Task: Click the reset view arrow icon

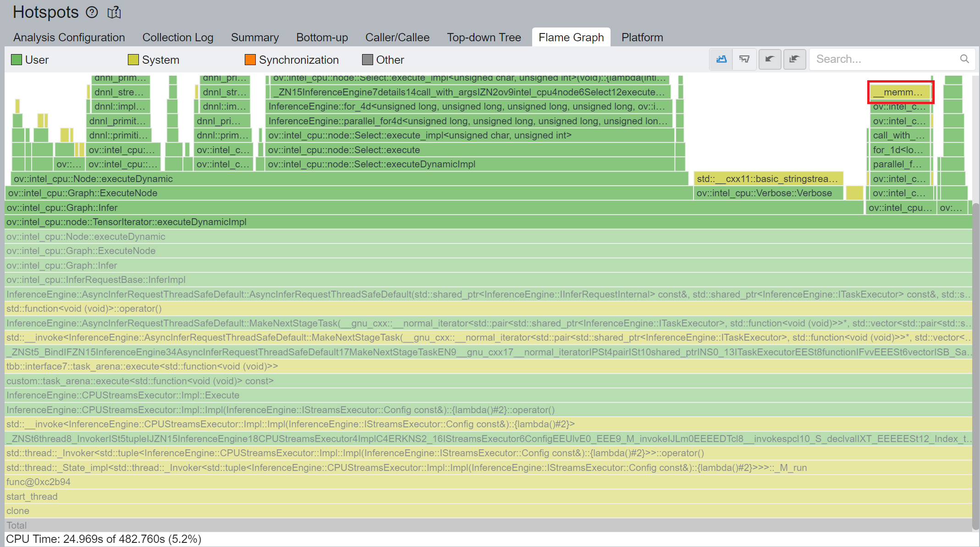Action: point(795,59)
